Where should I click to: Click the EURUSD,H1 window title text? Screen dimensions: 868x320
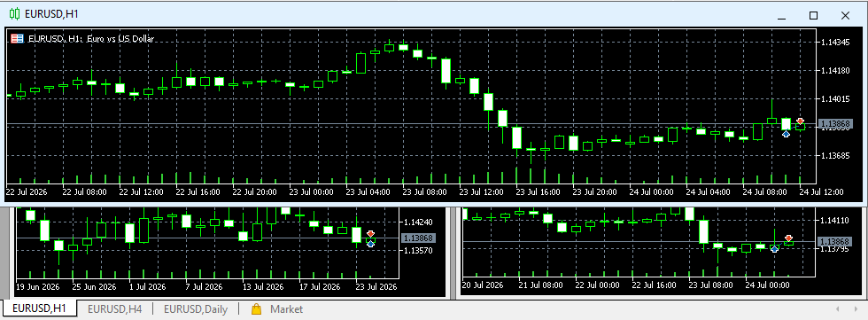coord(51,14)
